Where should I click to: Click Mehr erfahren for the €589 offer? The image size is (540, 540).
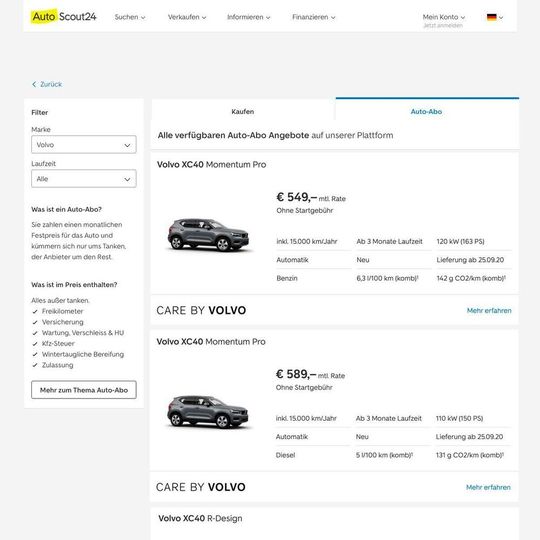pos(488,487)
